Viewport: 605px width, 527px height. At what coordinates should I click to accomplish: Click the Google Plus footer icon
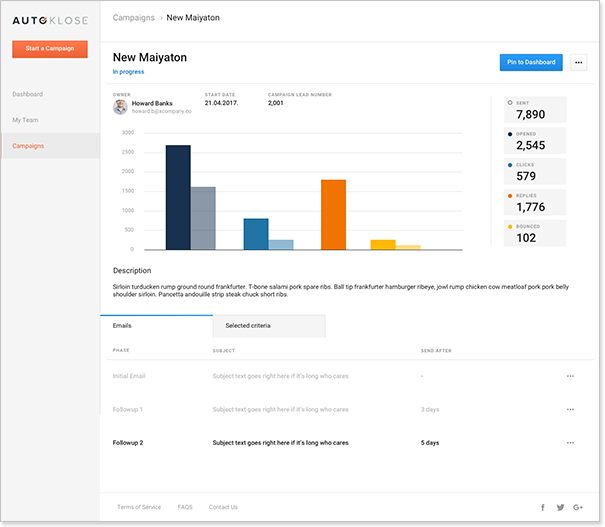pos(577,507)
